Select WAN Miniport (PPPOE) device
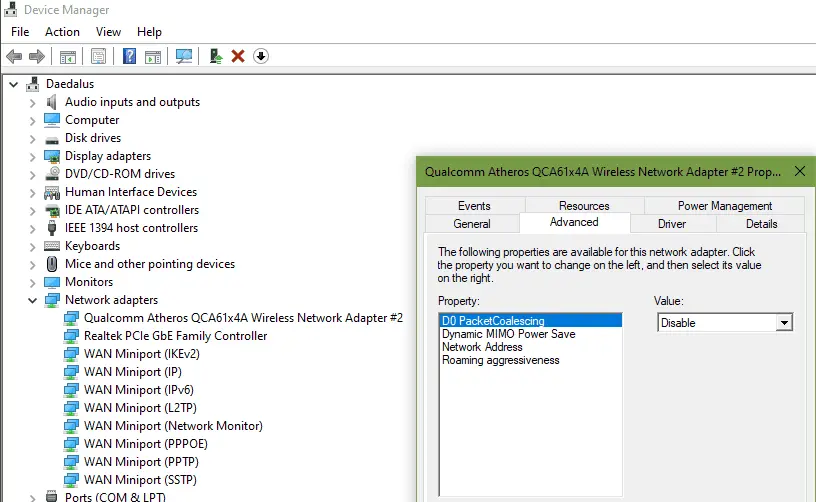Image resolution: width=816 pixels, height=502 pixels. click(146, 444)
